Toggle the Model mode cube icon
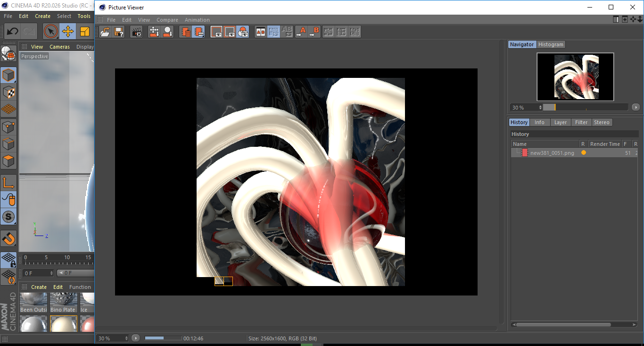This screenshot has width=644, height=346. (8, 75)
